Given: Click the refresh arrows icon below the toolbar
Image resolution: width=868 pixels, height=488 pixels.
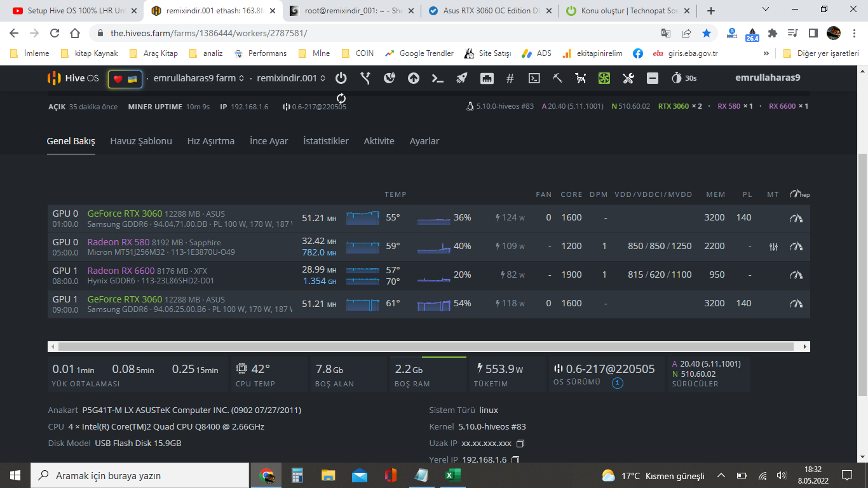Looking at the screenshot, I should 341,98.
